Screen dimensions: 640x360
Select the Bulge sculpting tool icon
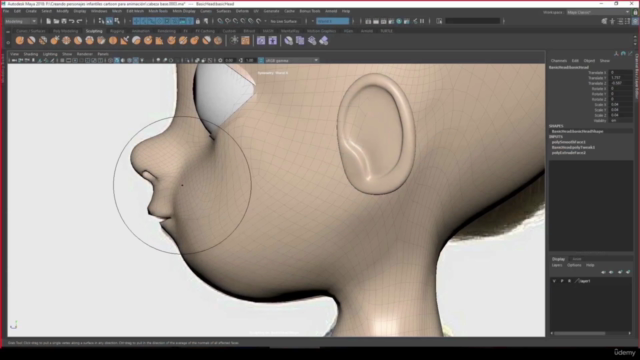(195, 40)
